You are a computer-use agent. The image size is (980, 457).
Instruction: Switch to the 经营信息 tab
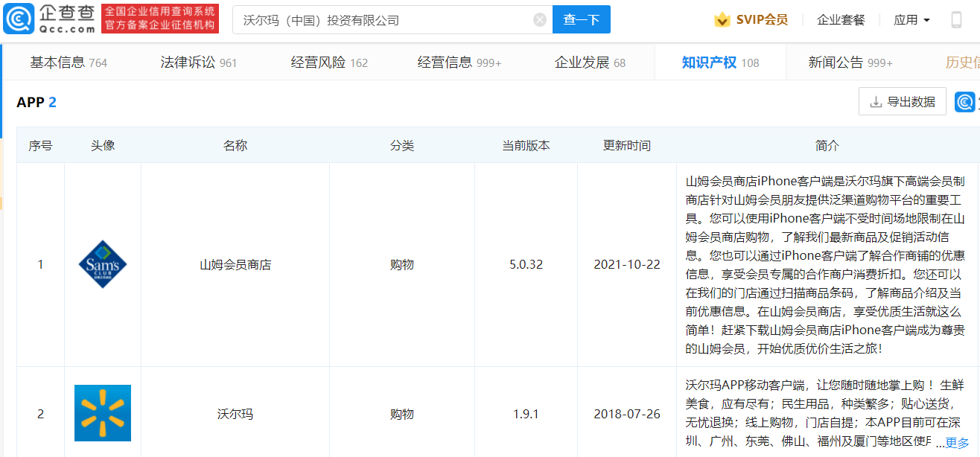click(x=459, y=63)
